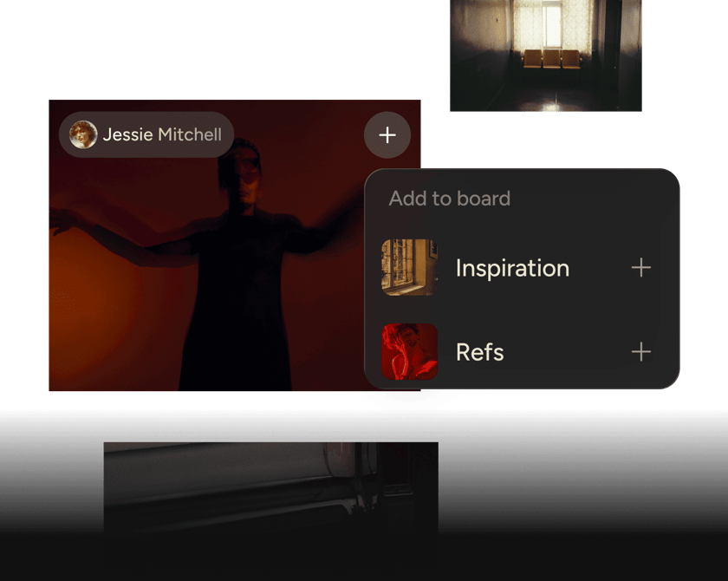
Task: Click the Jessie Mitchell author name
Action: point(162,134)
